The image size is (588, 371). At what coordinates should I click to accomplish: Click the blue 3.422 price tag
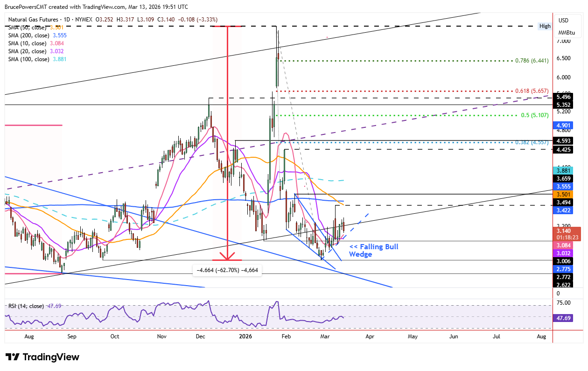point(563,210)
